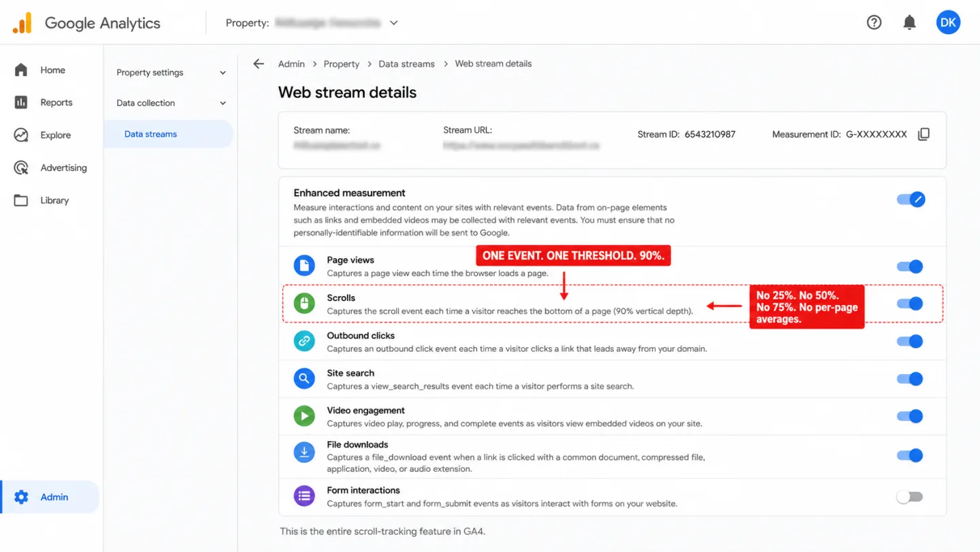Click the Form interactions list icon
Screen dimensions: 980x552
click(304, 496)
